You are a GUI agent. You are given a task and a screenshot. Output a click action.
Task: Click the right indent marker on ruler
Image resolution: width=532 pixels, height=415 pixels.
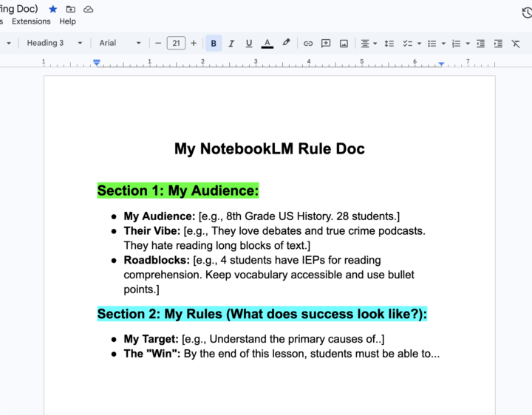441,64
